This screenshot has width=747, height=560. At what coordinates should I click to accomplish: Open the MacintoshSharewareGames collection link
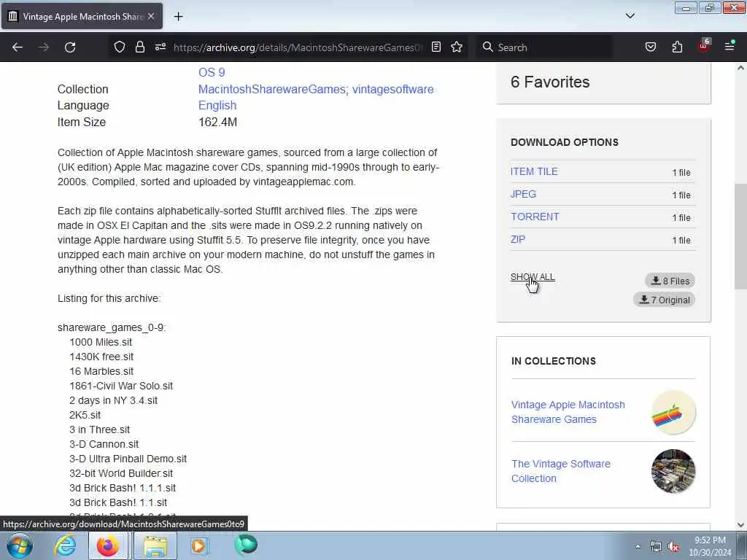(273, 89)
